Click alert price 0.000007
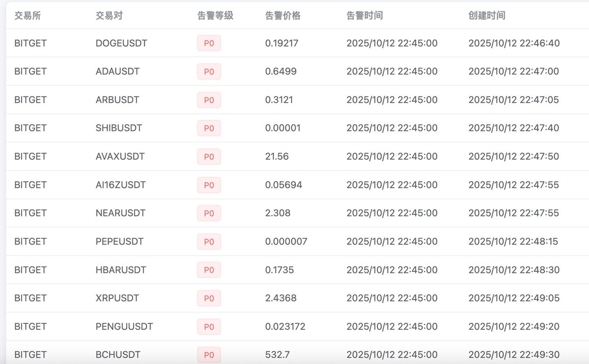 [x=286, y=242]
